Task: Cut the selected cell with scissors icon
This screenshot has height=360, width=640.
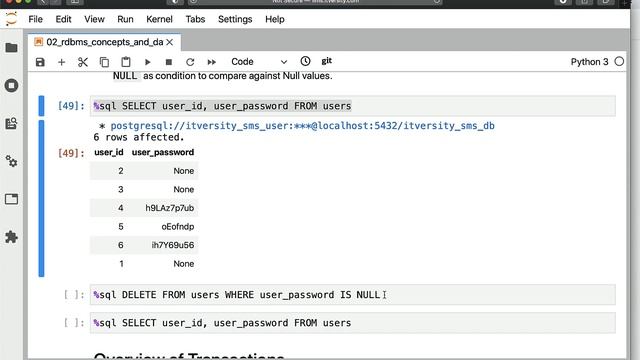Action: pos(83,62)
